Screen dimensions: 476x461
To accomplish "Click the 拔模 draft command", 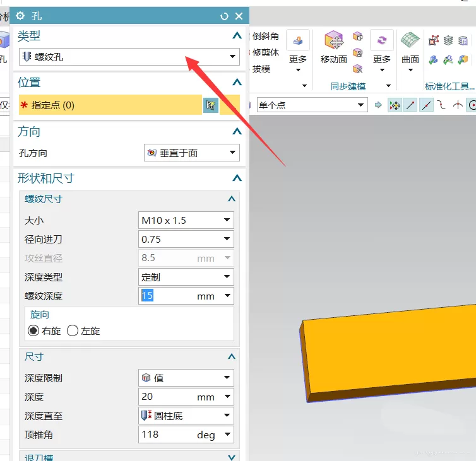I will [x=261, y=69].
